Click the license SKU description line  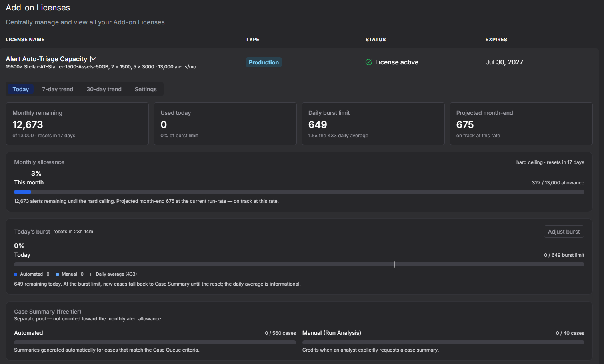point(101,67)
